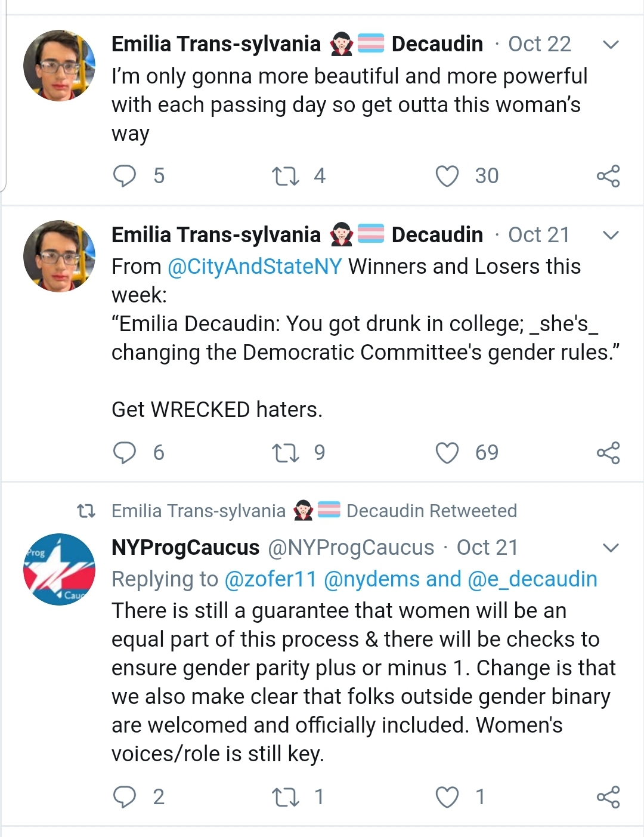Share the NYProgCaucus tweet
This screenshot has width=644, height=837.
(608, 797)
